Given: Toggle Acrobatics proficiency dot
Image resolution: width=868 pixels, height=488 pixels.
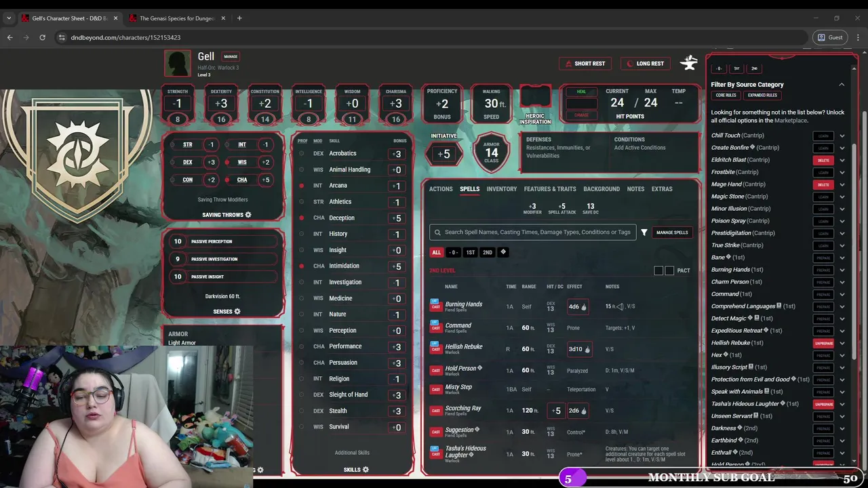Looking at the screenshot, I should click(x=302, y=154).
